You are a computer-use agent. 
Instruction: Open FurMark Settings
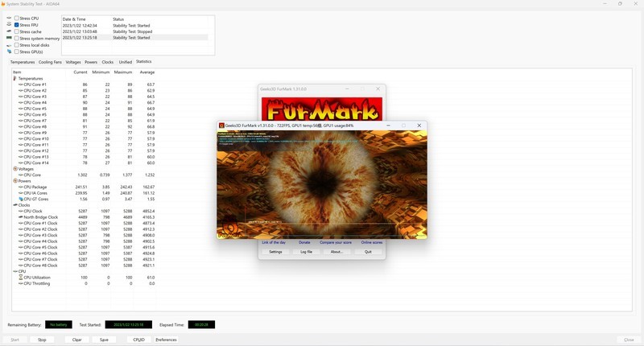point(275,252)
